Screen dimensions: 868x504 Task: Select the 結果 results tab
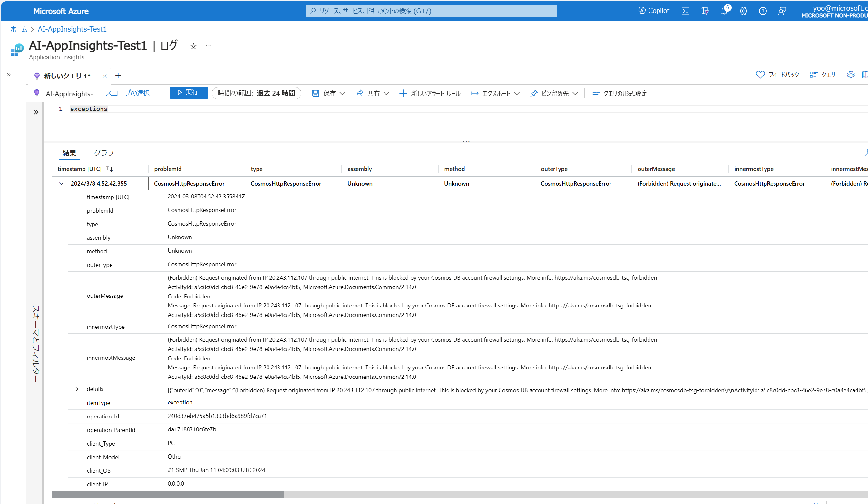pos(69,153)
